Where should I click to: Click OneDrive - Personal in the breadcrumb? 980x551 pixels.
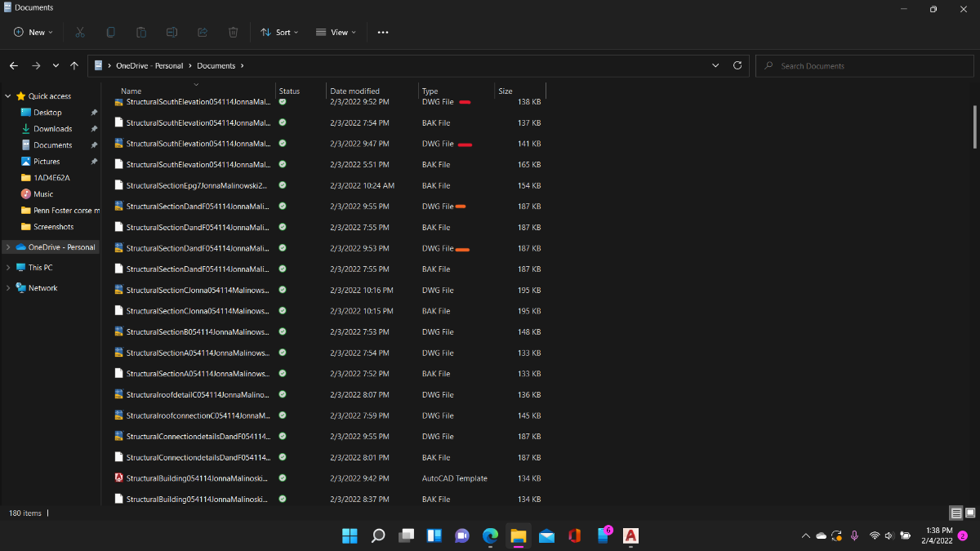[150, 65]
